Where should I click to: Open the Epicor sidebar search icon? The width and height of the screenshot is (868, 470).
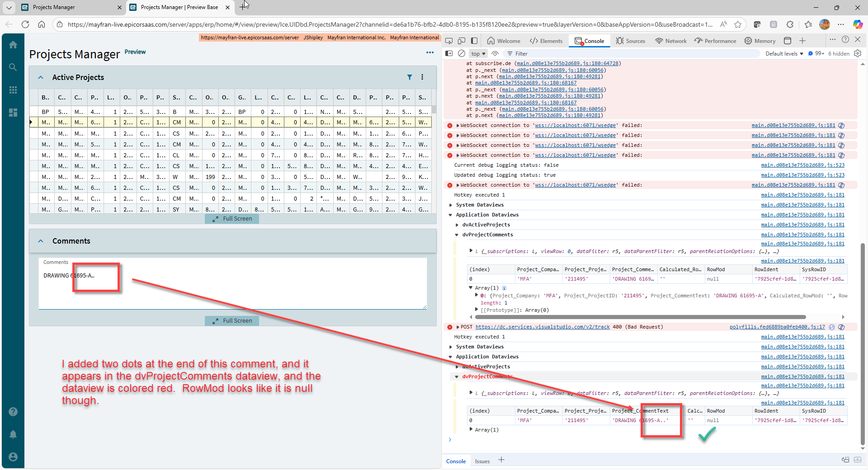click(13, 67)
